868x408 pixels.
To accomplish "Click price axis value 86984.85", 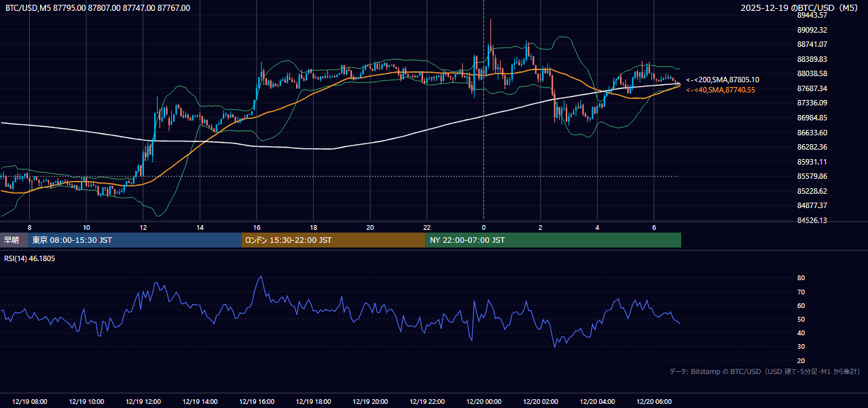I will coord(812,118).
